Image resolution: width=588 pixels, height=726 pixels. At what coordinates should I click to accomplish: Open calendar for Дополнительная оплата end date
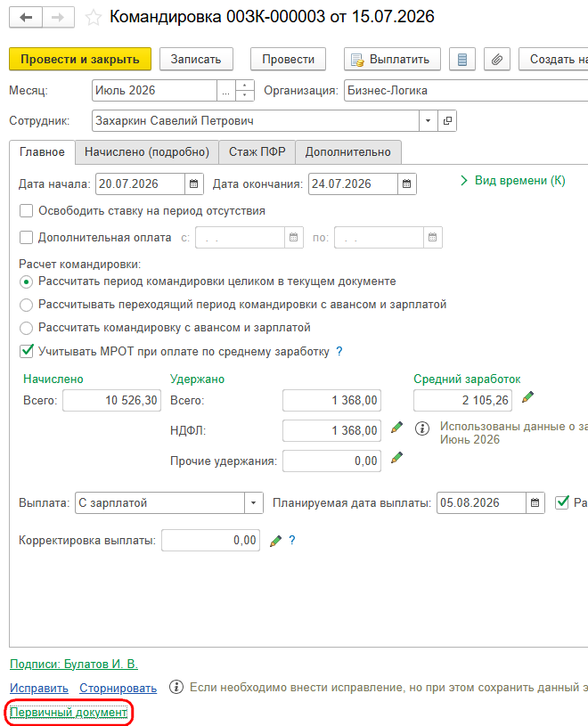(432, 238)
